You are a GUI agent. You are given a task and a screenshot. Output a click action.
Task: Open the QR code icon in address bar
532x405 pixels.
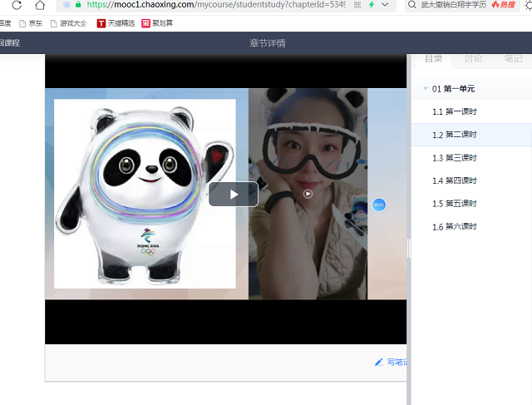click(357, 5)
